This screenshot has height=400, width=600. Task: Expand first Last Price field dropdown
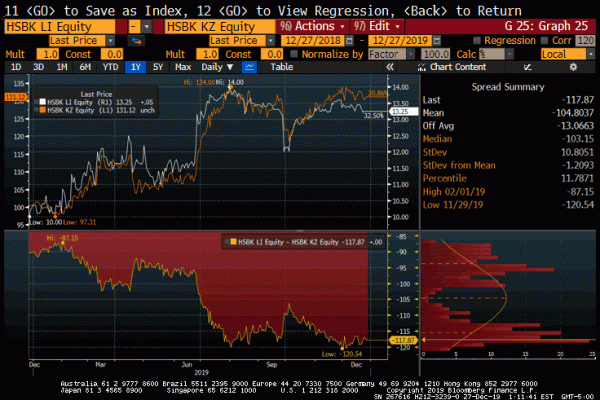tap(110, 41)
